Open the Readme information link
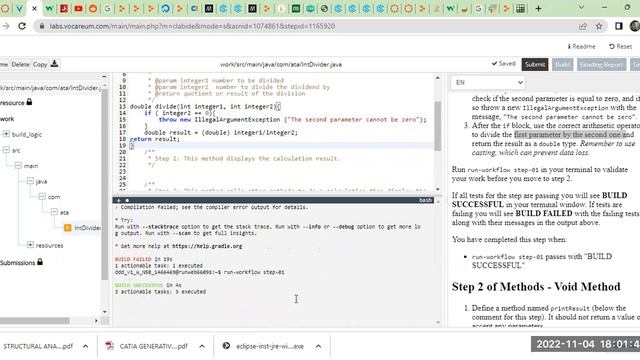This screenshot has height=360, width=640. pyautogui.click(x=581, y=47)
